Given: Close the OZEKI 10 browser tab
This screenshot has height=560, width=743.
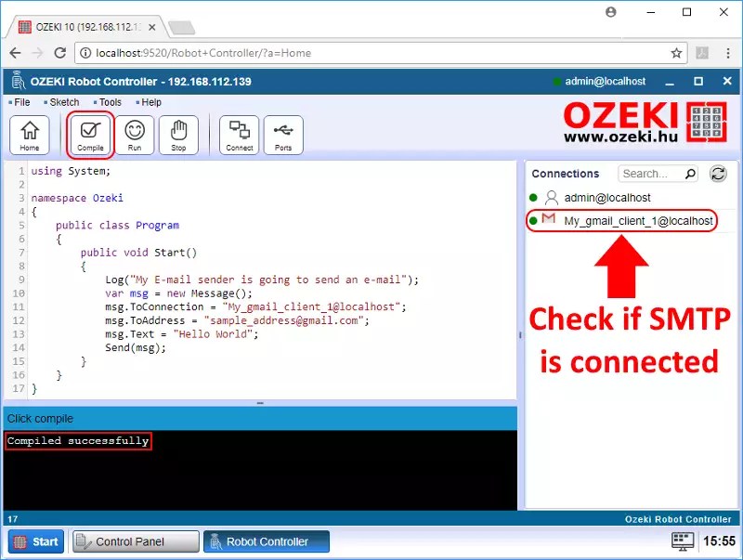Looking at the screenshot, I should click(152, 28).
